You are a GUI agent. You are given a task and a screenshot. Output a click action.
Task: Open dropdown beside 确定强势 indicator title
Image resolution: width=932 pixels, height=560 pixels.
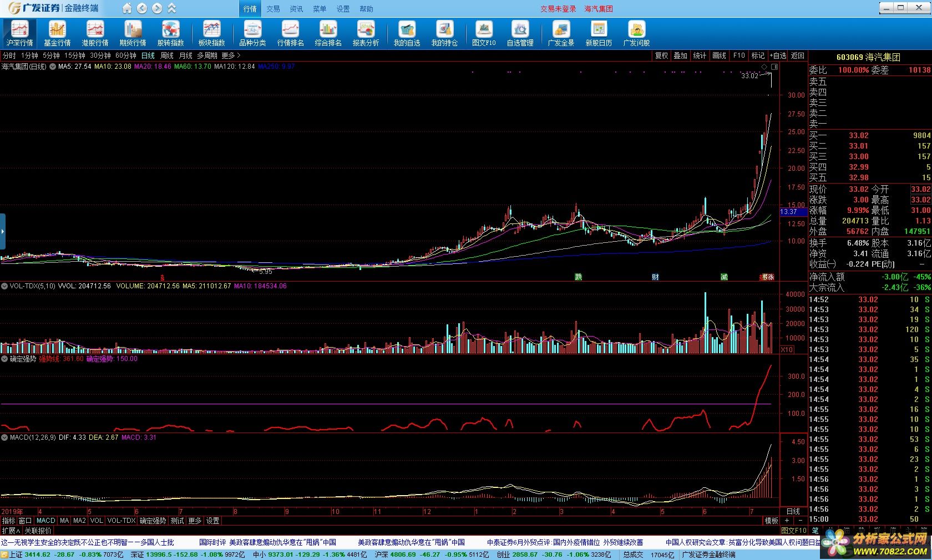tap(4, 359)
